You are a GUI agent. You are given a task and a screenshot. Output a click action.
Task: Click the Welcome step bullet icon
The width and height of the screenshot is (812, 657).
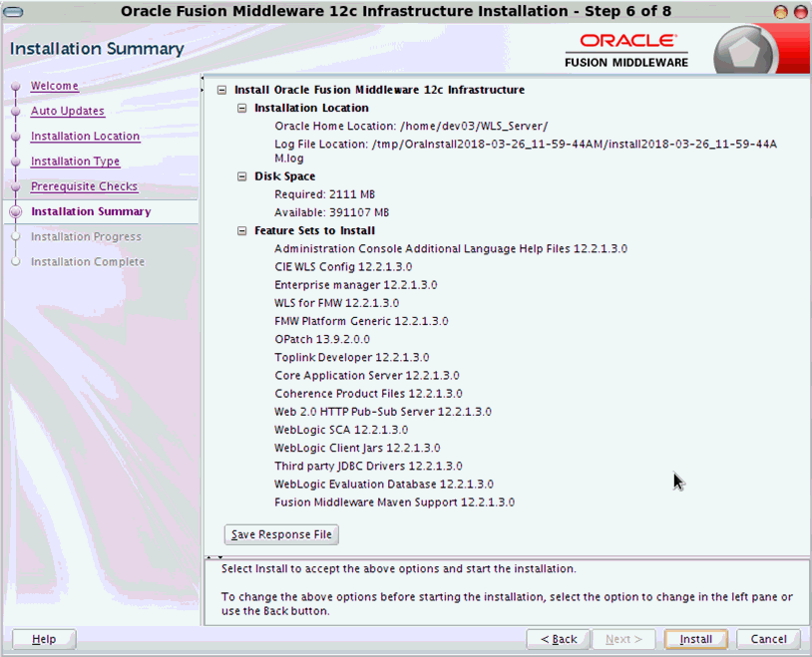(16, 86)
